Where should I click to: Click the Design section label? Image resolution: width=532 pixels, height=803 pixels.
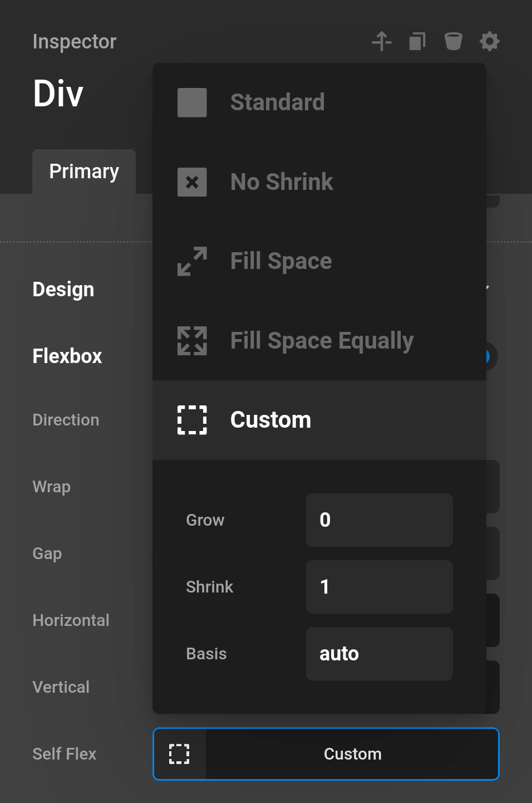pos(63,289)
